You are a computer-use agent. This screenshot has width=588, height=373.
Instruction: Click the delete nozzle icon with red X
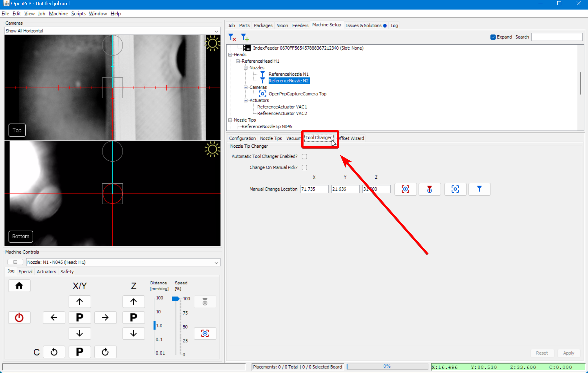[232, 37]
